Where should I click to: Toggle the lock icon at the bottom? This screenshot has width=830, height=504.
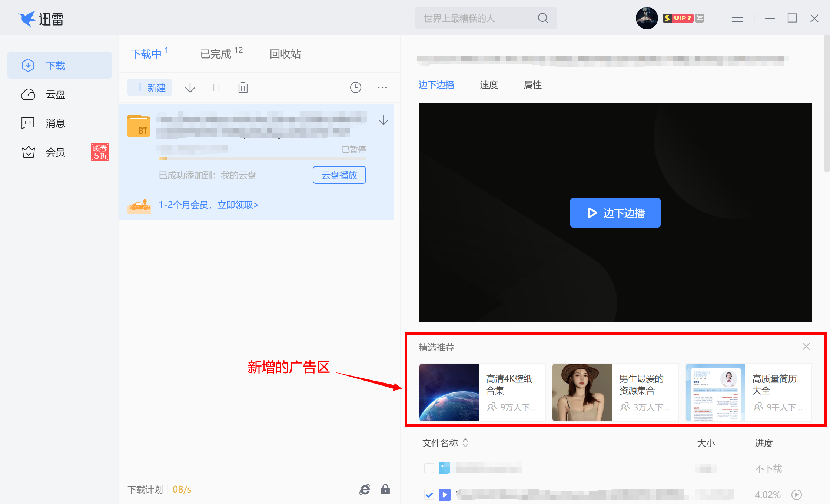[385, 490]
